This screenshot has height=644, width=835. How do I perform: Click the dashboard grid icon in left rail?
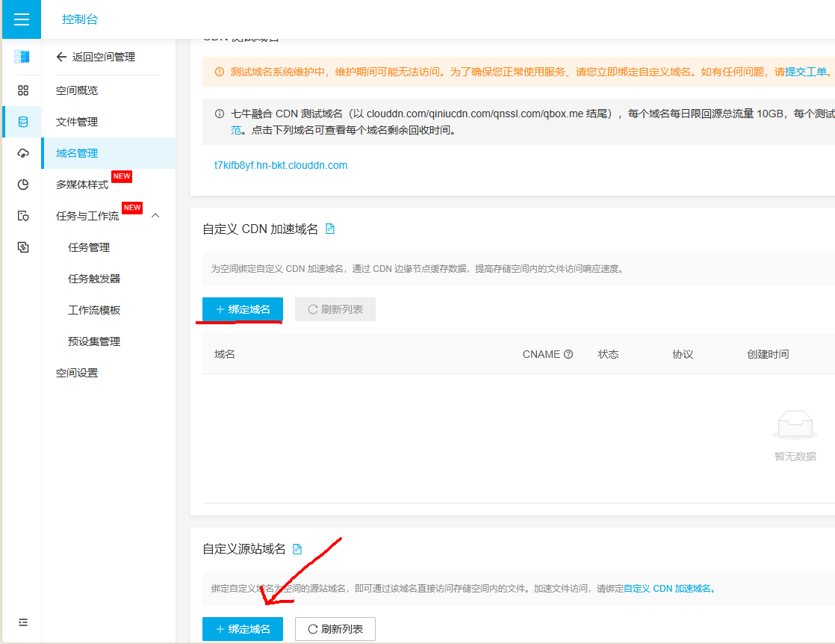click(x=23, y=90)
